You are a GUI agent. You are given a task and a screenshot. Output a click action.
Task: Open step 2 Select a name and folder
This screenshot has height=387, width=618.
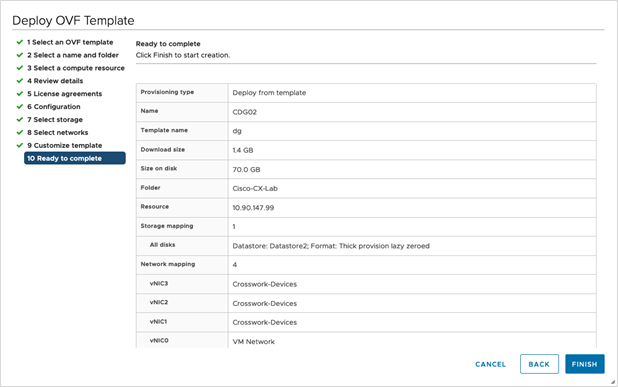pos(73,55)
